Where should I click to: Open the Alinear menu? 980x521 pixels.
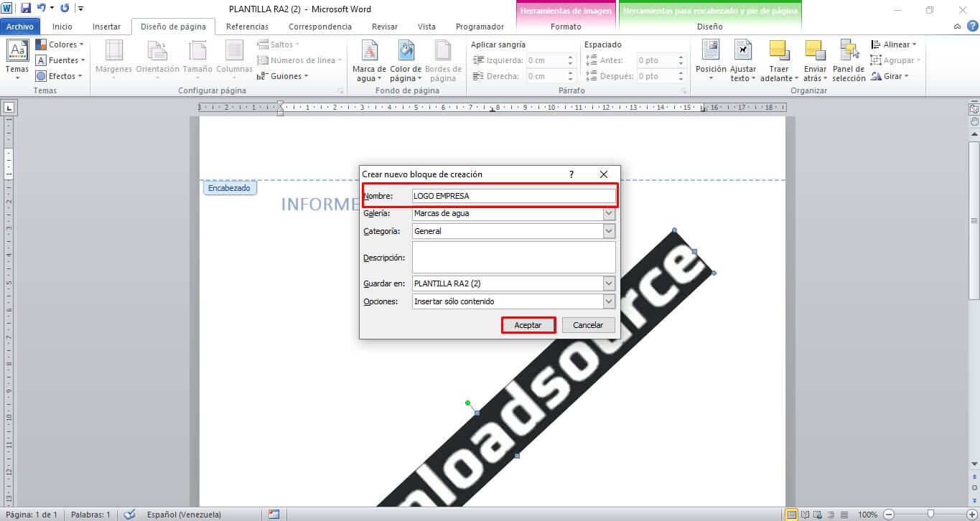(894, 44)
